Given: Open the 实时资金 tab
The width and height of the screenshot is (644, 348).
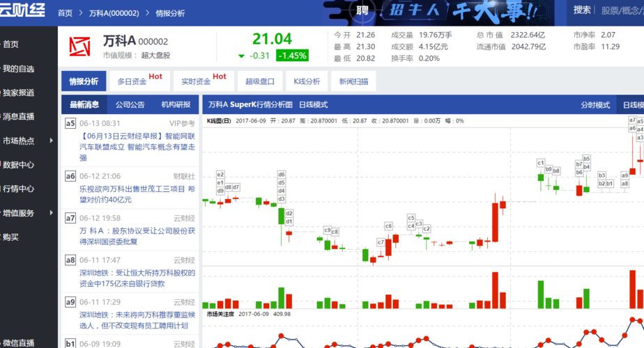Looking at the screenshot, I should click(x=204, y=81).
